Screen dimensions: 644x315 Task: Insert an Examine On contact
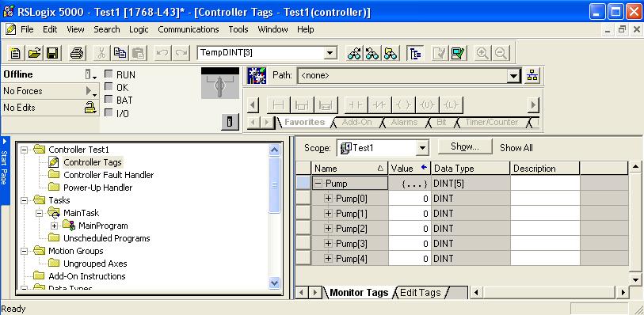click(x=356, y=105)
